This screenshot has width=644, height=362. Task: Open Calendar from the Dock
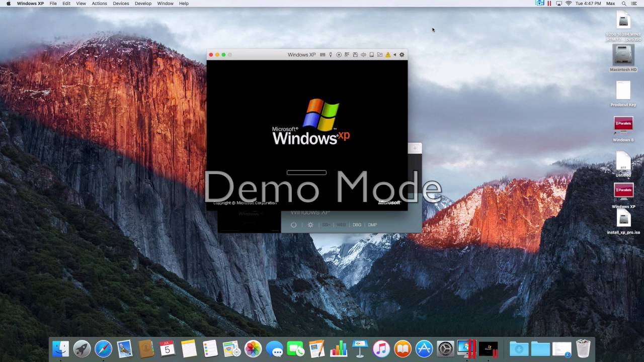[167, 348]
